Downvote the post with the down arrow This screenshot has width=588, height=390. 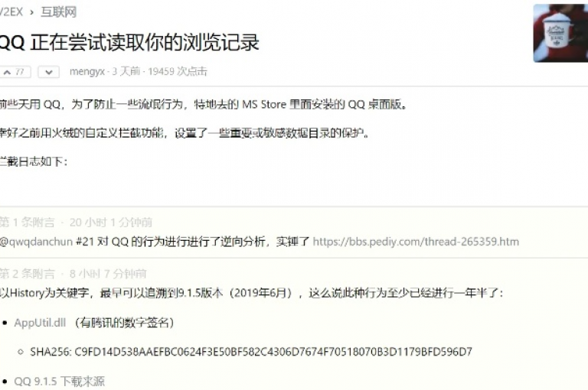[x=49, y=72]
